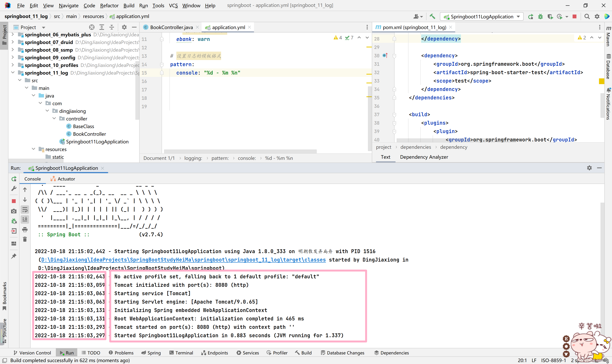Pin the Run tab with the pin icon

(14, 256)
